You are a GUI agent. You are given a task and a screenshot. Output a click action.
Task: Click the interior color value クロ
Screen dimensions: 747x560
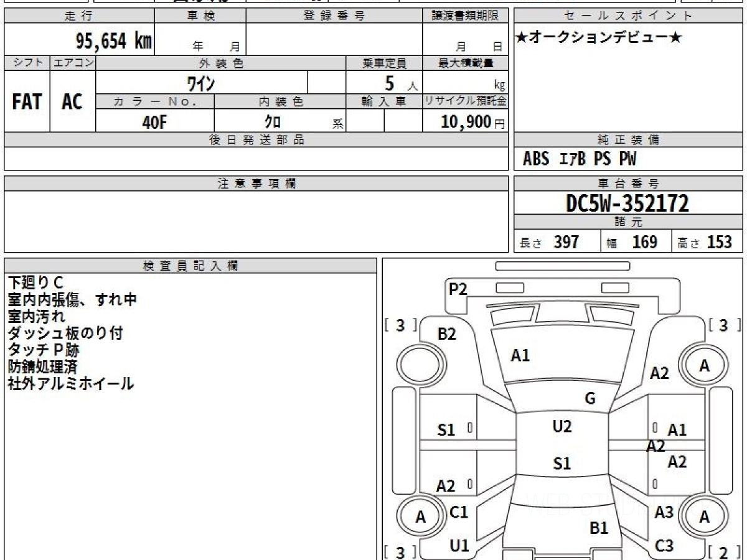point(272,122)
